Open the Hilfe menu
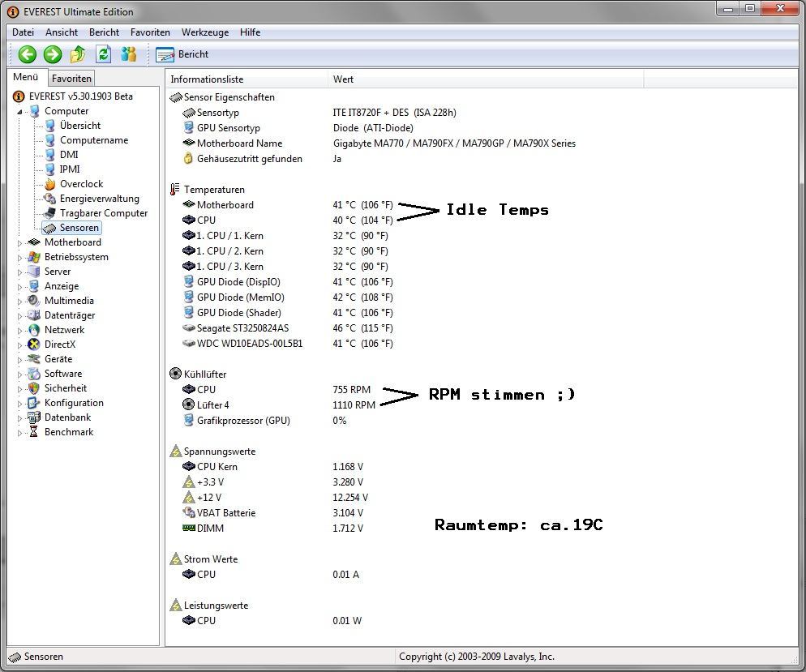806x672 pixels. [251, 32]
